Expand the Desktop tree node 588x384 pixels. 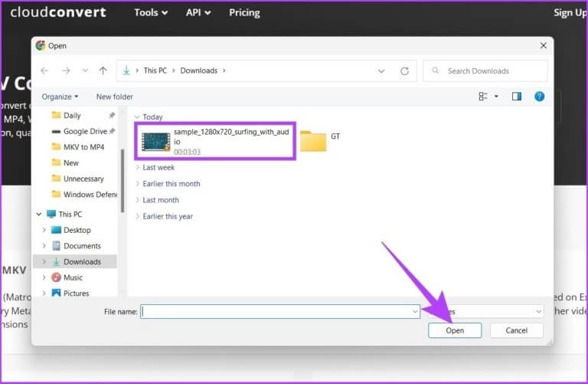(x=44, y=230)
